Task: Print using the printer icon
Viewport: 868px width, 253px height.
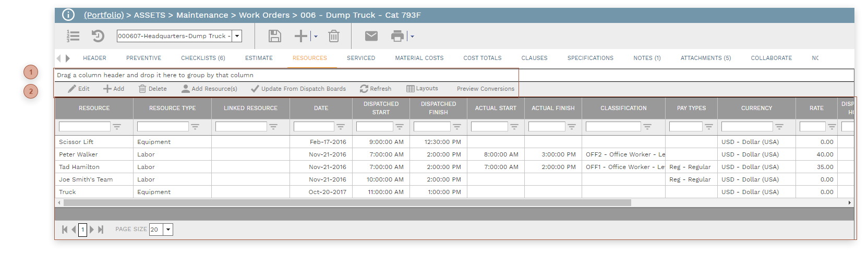Action: pos(397,36)
